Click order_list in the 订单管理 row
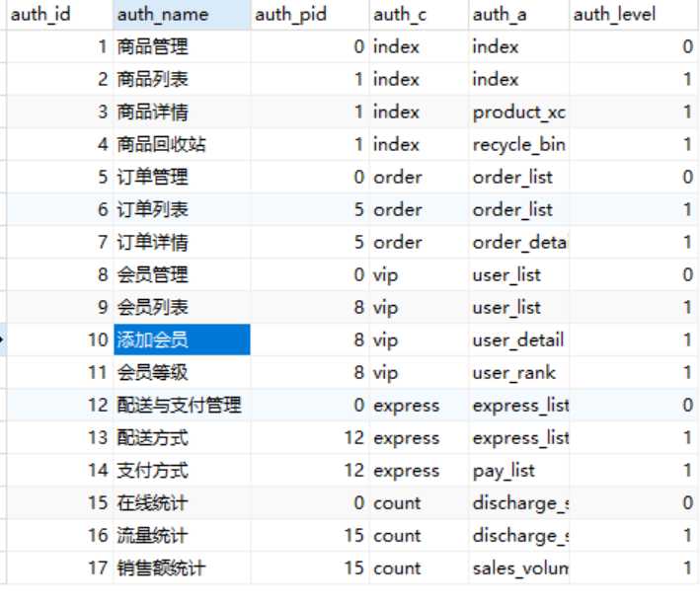The image size is (700, 604). [x=512, y=178]
